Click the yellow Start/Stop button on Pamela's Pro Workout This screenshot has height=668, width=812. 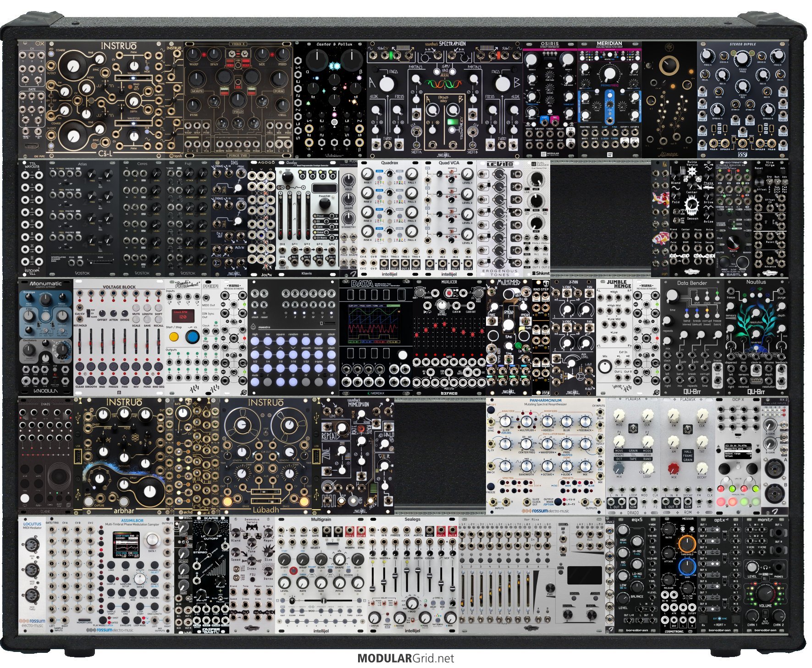[174, 336]
